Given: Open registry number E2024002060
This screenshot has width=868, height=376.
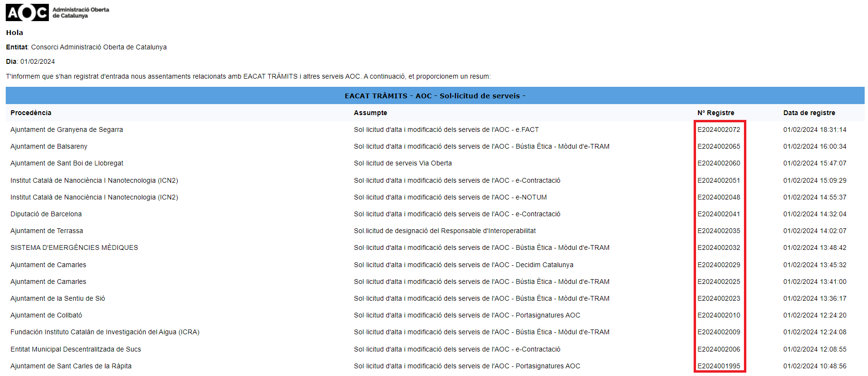Looking at the screenshot, I should point(718,163).
